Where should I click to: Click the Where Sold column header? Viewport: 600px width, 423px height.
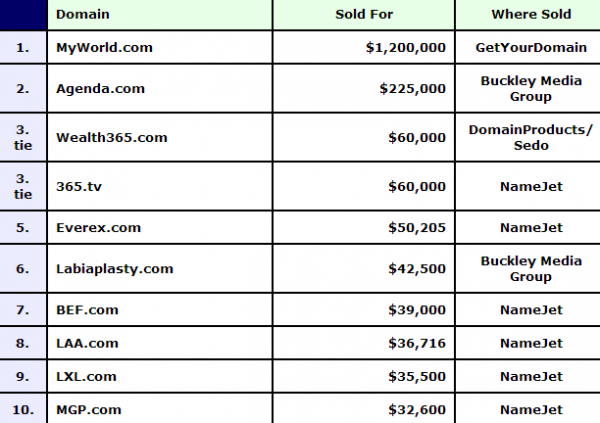[531, 15]
